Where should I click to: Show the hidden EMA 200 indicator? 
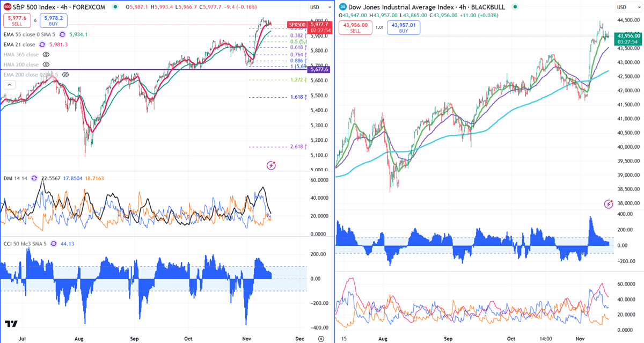[65, 75]
